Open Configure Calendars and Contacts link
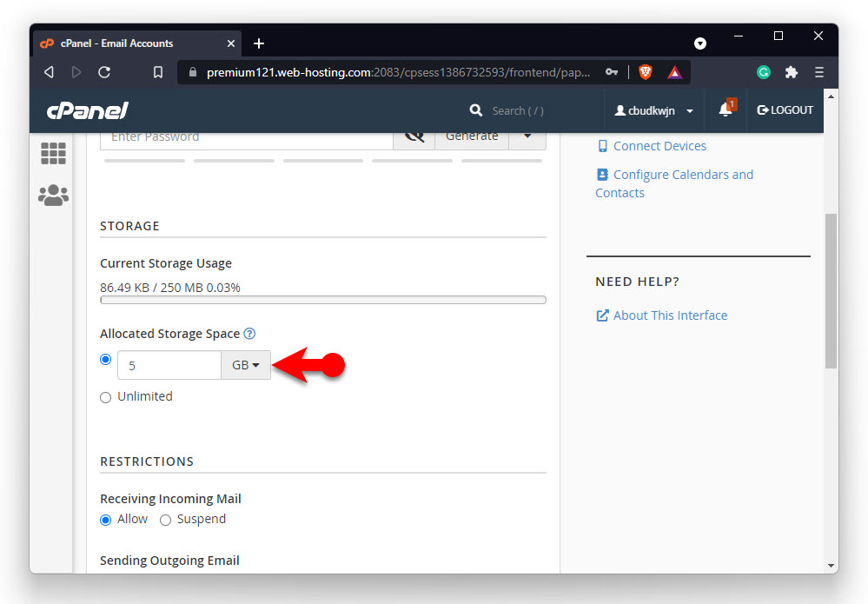 click(x=673, y=183)
